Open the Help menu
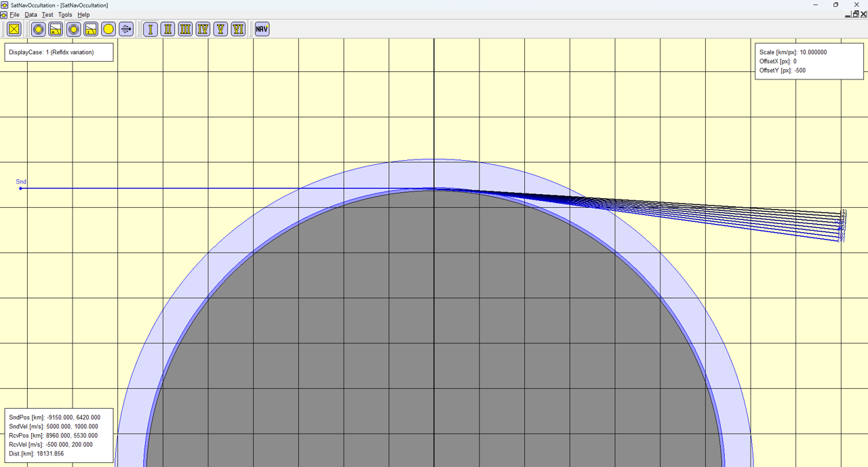The height and width of the screenshot is (467, 868). pos(83,14)
